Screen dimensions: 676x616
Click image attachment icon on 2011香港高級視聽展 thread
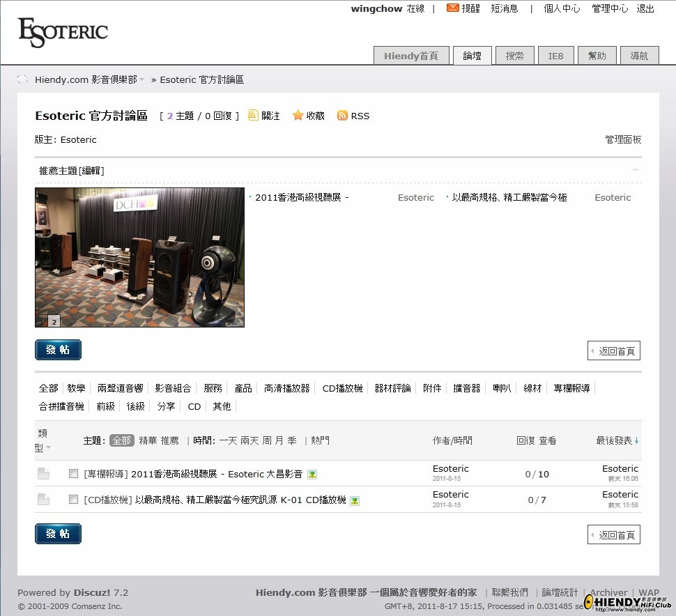312,475
